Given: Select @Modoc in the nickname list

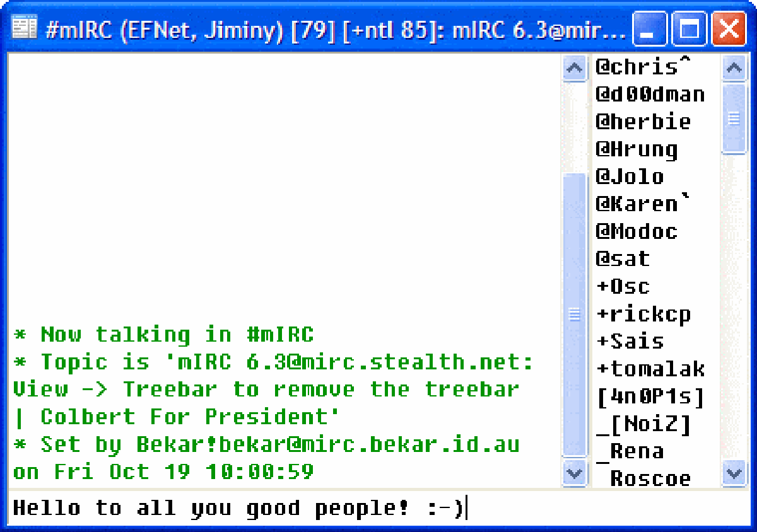Looking at the screenshot, I should click(636, 231).
